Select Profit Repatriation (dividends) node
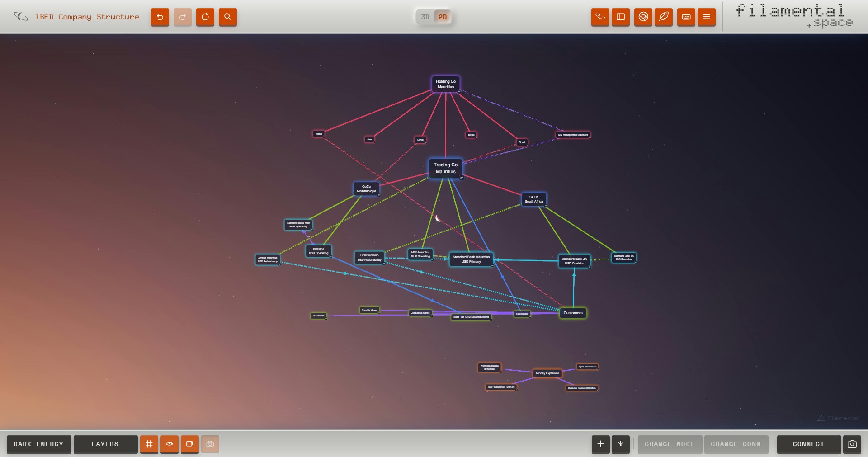 [489, 367]
